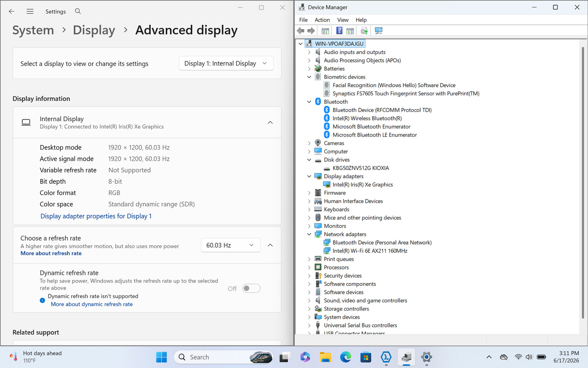
Task: Click the Add drivers gear icon
Action: point(364,31)
